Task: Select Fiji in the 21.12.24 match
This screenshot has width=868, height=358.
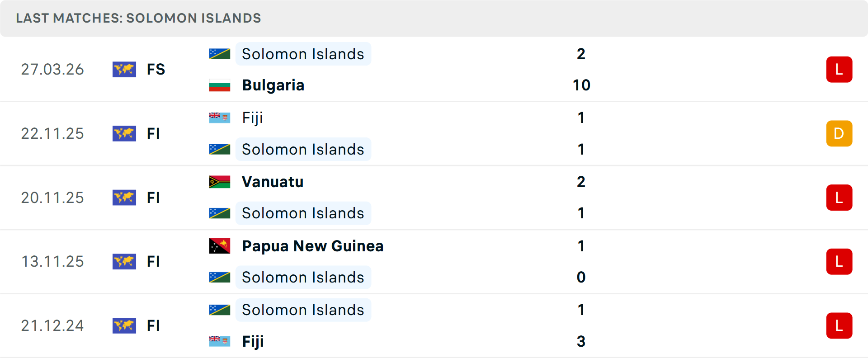Action: click(253, 341)
